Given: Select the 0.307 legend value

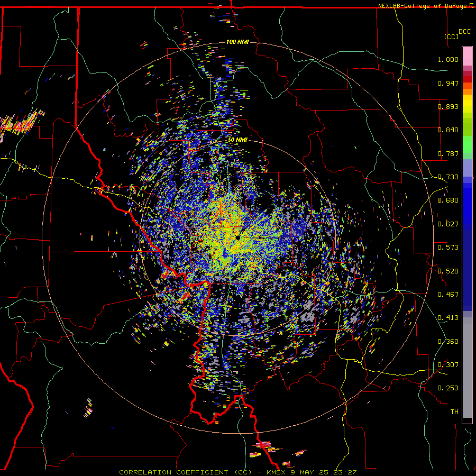Looking at the screenshot, I should pyautogui.click(x=448, y=365).
